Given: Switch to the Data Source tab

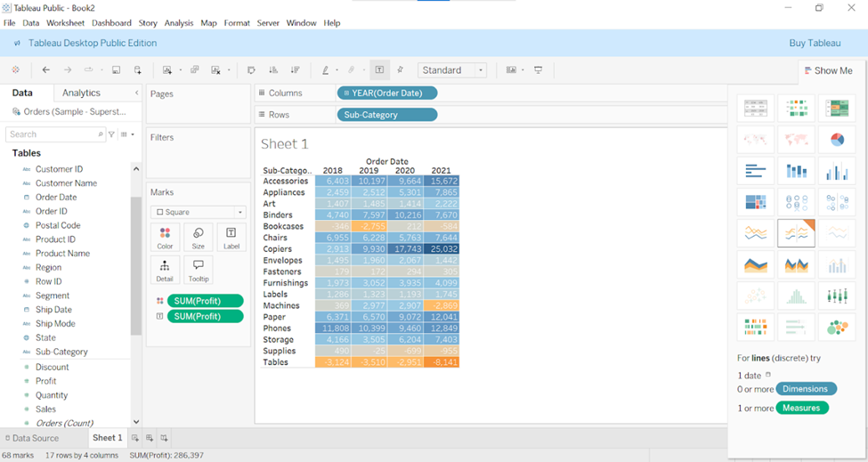Looking at the screenshot, I should coord(31,438).
